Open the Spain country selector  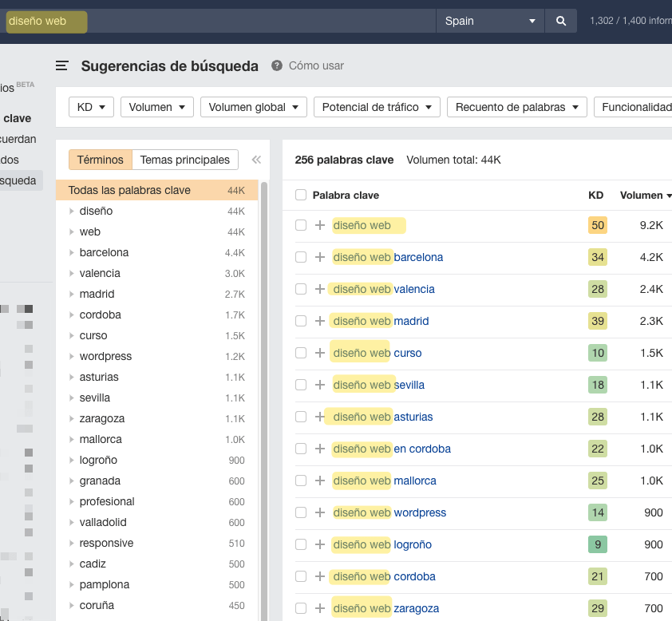pyautogui.click(x=490, y=22)
